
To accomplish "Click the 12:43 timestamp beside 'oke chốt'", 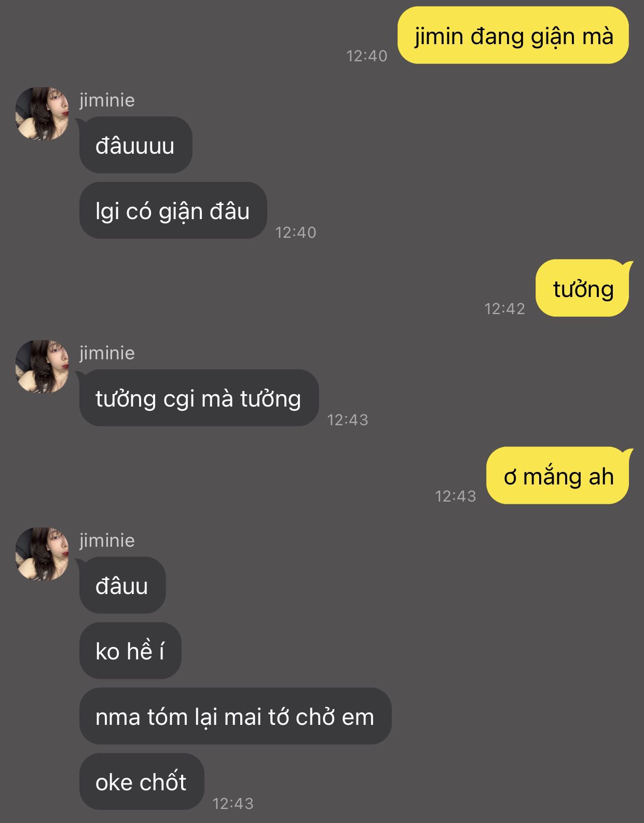I will pos(233,803).
